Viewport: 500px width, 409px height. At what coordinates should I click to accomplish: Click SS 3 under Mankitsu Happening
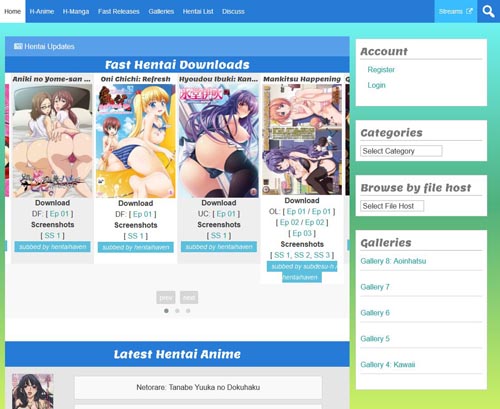(x=322, y=255)
